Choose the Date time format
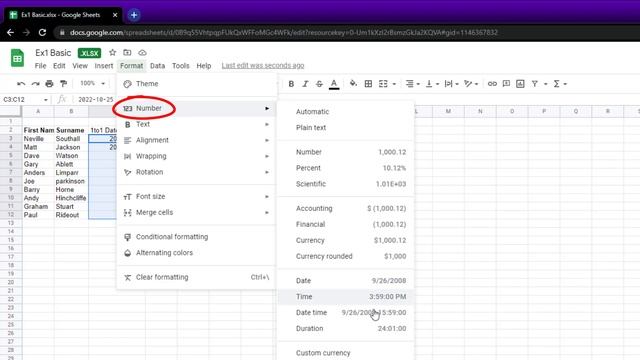The image size is (640, 360). 346,312
